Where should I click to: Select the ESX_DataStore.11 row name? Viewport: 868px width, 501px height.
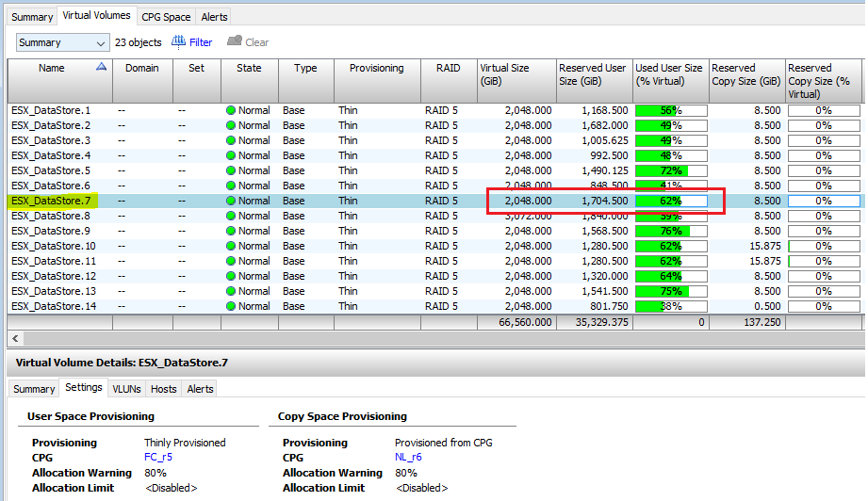(x=54, y=261)
